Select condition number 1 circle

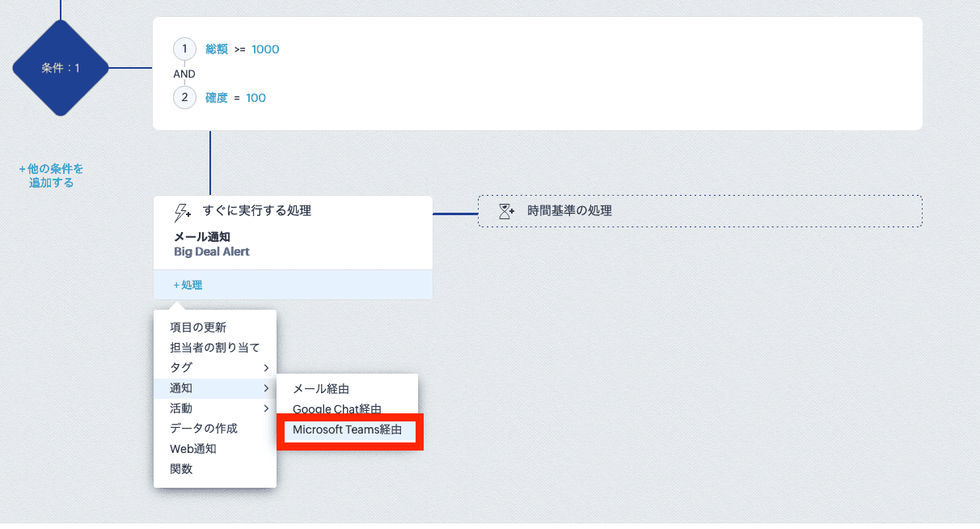(184, 49)
